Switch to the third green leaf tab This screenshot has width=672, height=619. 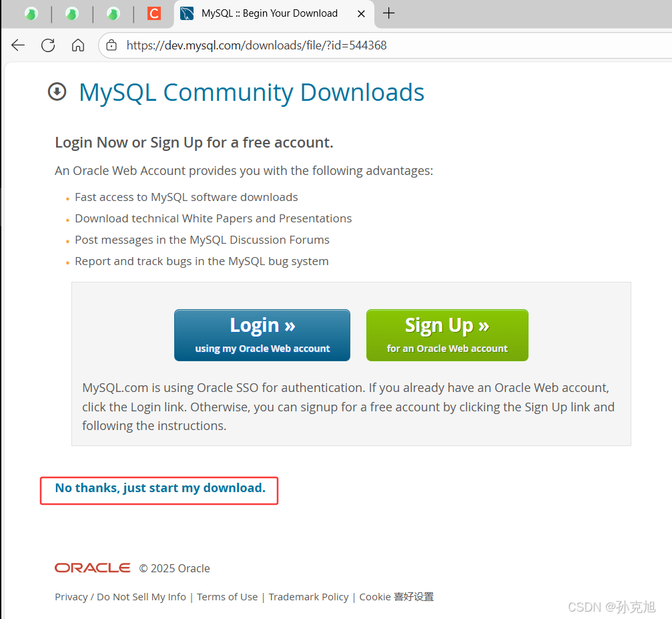113,14
